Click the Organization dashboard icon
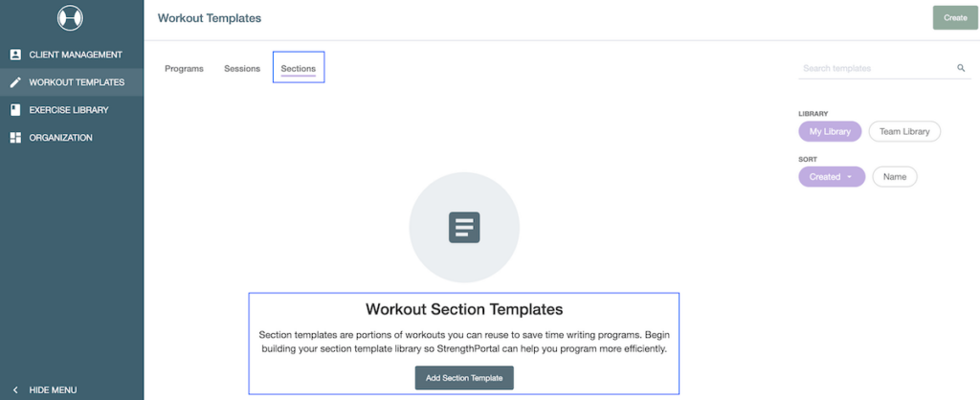 [x=15, y=138]
